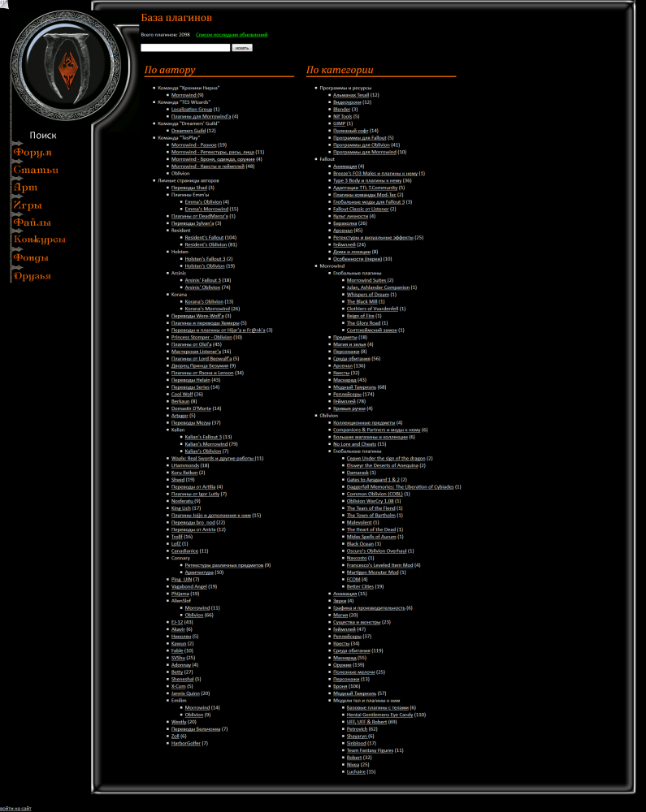The image size is (646, 812).
Task: Open Hentai Gentlemens Eye Candy link
Action: (379, 715)
